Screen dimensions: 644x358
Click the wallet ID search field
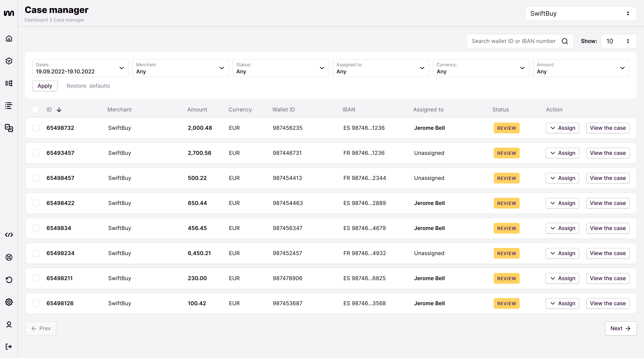pyautogui.click(x=513, y=41)
